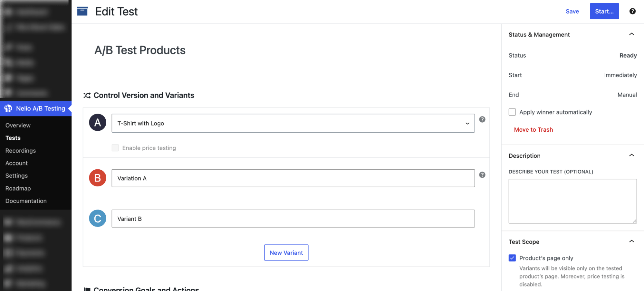Open Settings in Nelio submenu
Screen dimensions: 644x291
click(16, 176)
